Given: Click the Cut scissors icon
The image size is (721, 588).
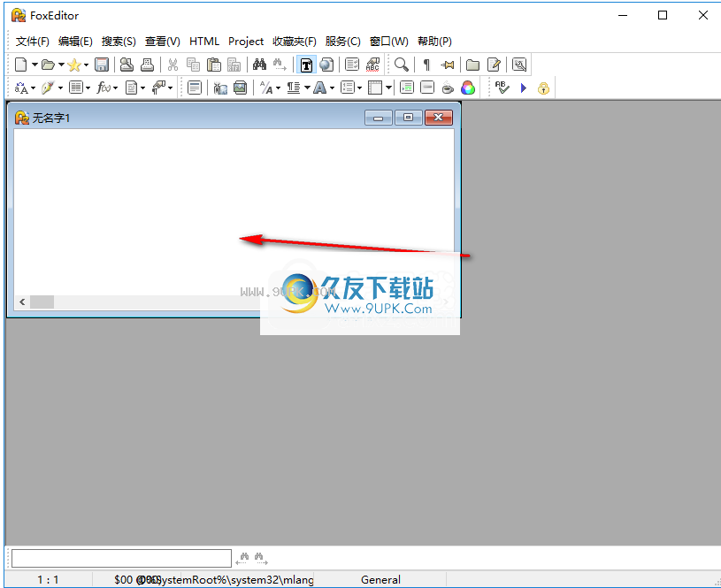Looking at the screenshot, I should 173,65.
